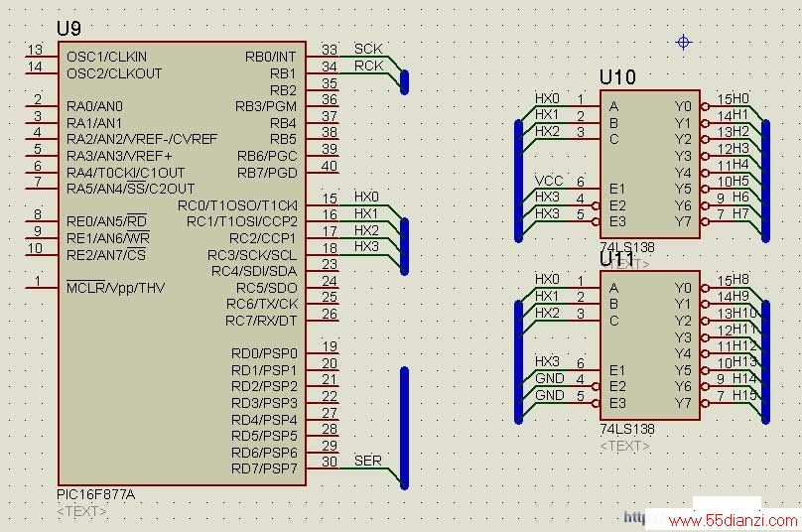The height and width of the screenshot is (532, 802).
Task: Click the H8 output label on U11
Action: tap(740, 279)
